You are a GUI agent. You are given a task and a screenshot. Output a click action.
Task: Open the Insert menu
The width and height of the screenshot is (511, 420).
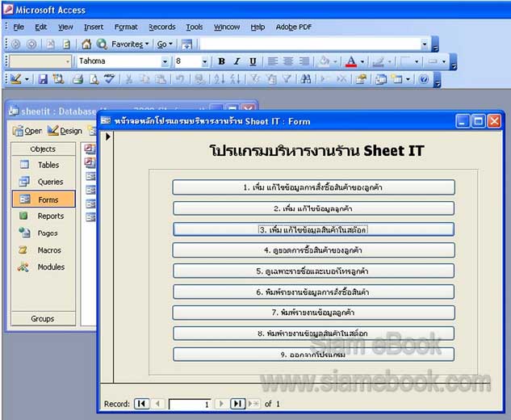tap(94, 27)
